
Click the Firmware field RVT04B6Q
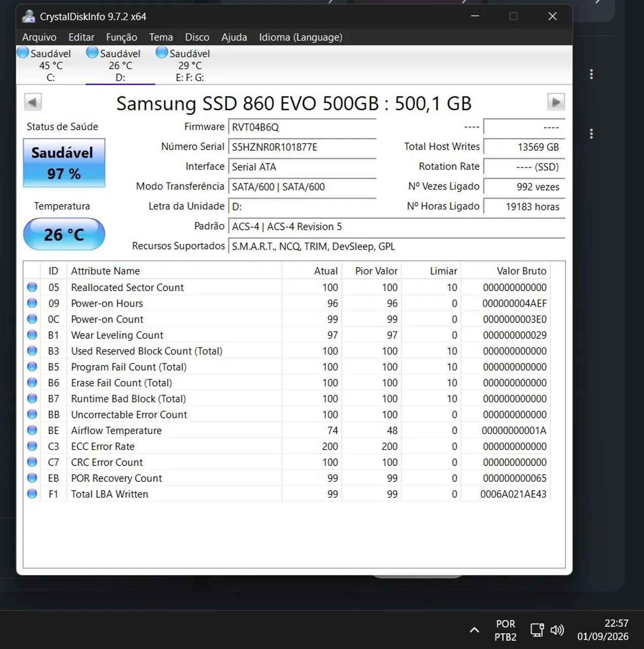pyautogui.click(x=302, y=127)
